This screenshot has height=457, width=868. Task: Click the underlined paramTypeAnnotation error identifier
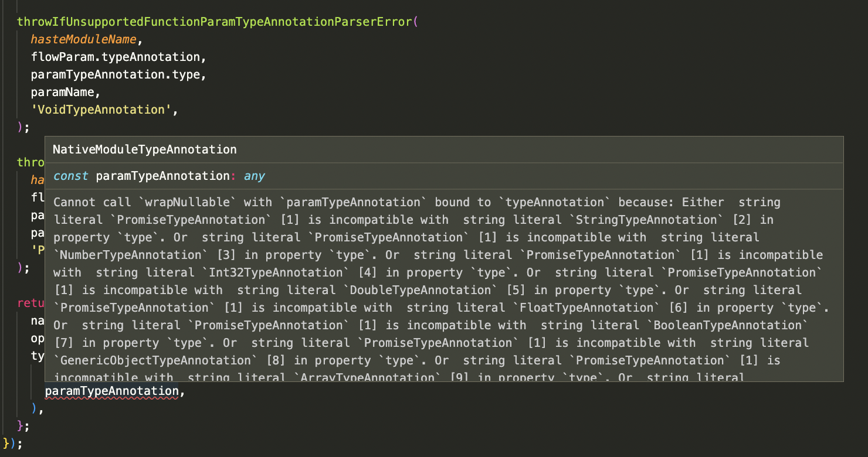(x=111, y=391)
